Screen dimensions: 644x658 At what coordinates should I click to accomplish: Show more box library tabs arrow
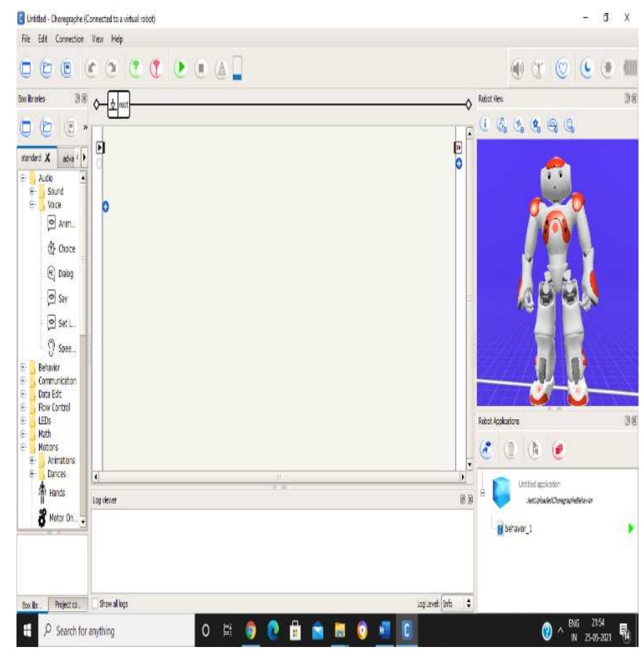(x=84, y=158)
